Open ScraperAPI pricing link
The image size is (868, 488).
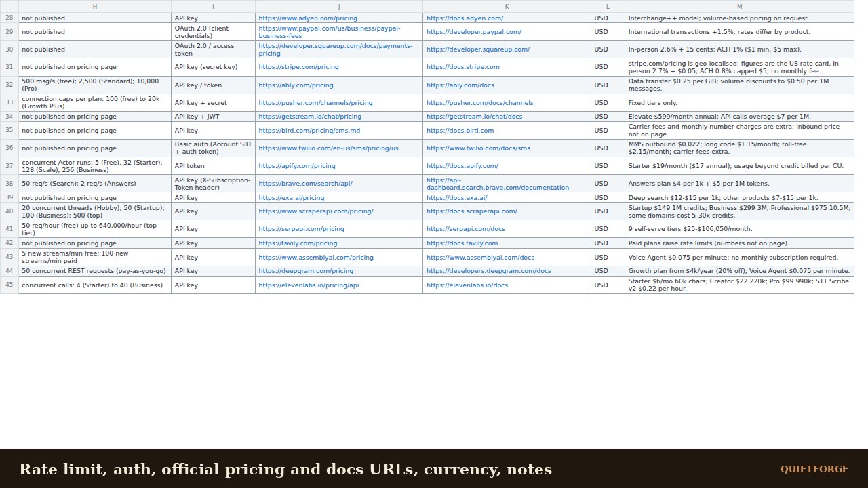click(316, 211)
